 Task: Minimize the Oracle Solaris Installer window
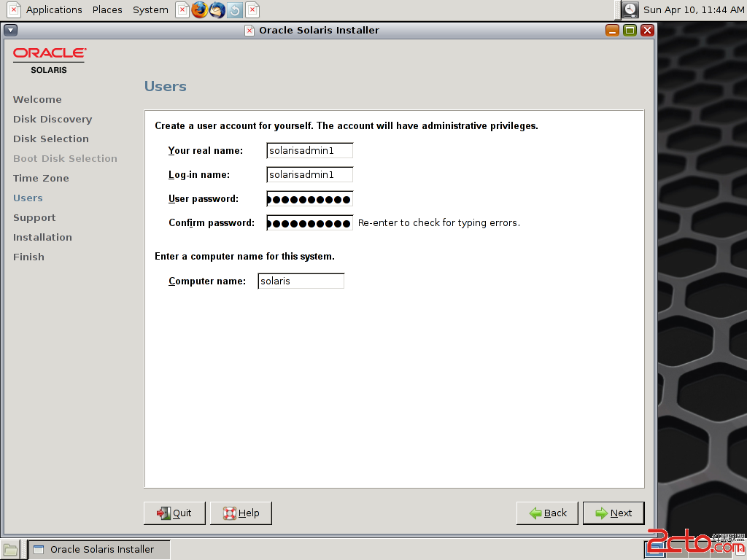click(612, 31)
